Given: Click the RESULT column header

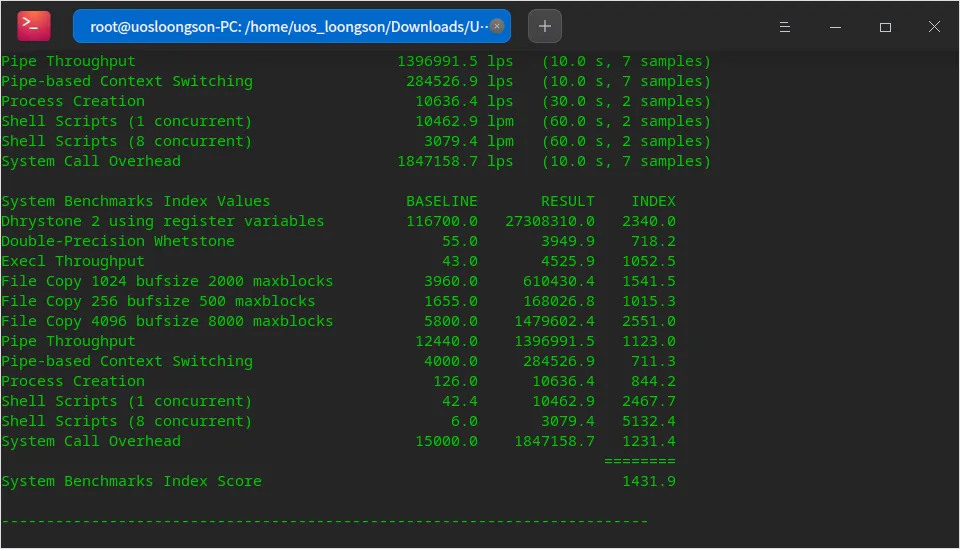Looking at the screenshot, I should [567, 201].
